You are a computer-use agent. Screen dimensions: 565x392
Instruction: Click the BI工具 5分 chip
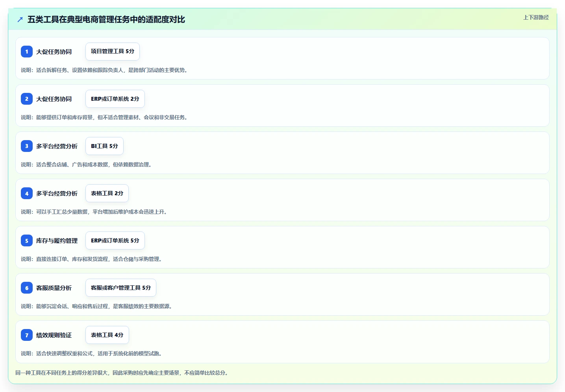[104, 146]
